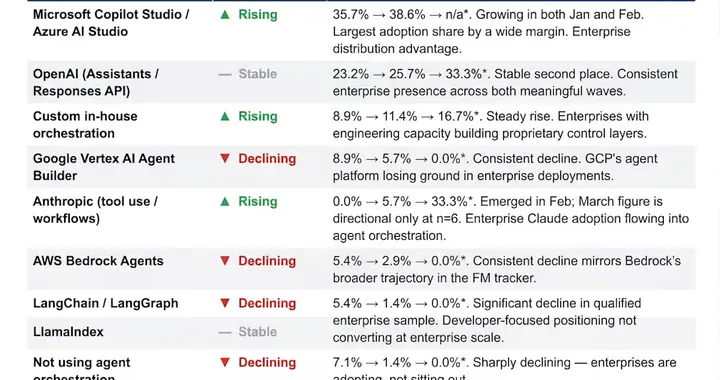720x380 pixels.
Task: Click the green Rising arrow for Microsoft Copilot Studio
Action: pos(225,15)
